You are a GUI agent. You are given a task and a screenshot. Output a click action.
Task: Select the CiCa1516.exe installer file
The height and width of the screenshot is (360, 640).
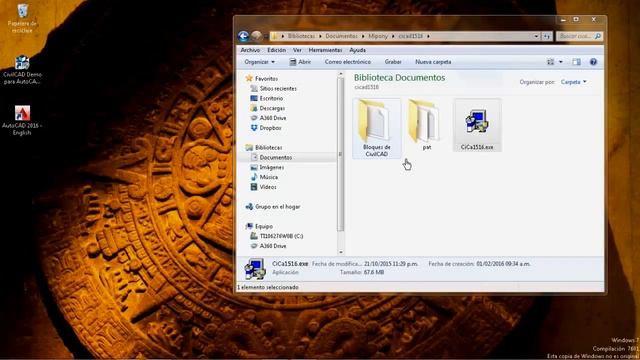[x=477, y=125]
